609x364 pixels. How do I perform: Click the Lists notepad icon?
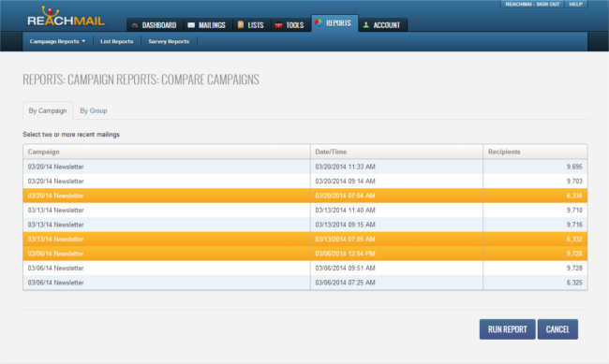(x=241, y=24)
